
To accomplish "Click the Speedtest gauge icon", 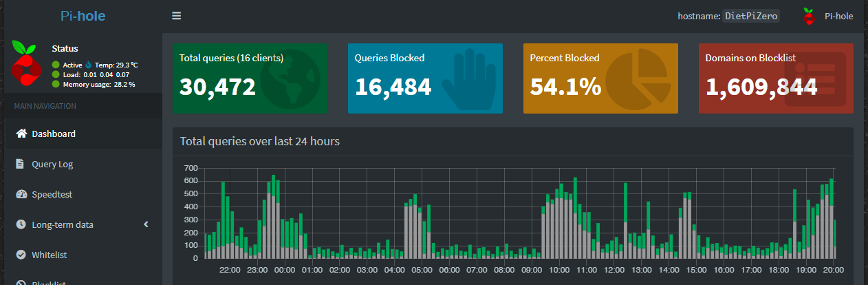I will [21, 194].
